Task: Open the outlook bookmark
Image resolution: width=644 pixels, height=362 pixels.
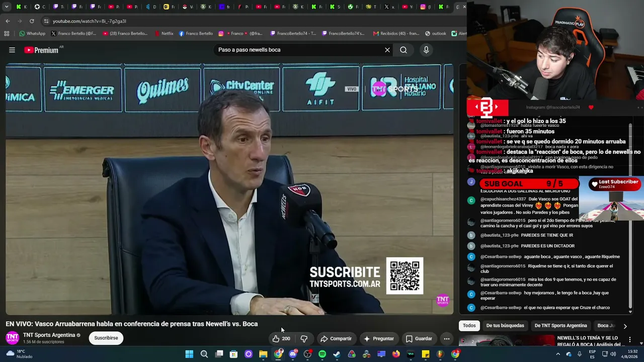Action: [436, 34]
